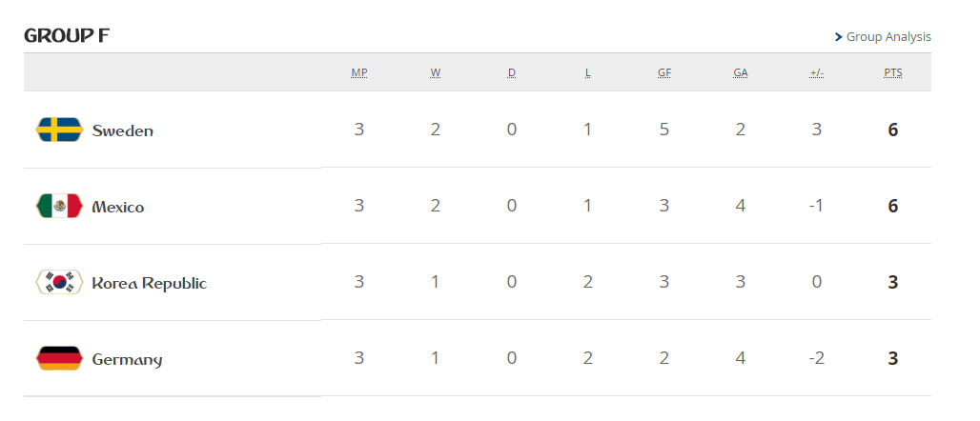Click the MP column header
The height and width of the screenshot is (421, 980).
359,72
